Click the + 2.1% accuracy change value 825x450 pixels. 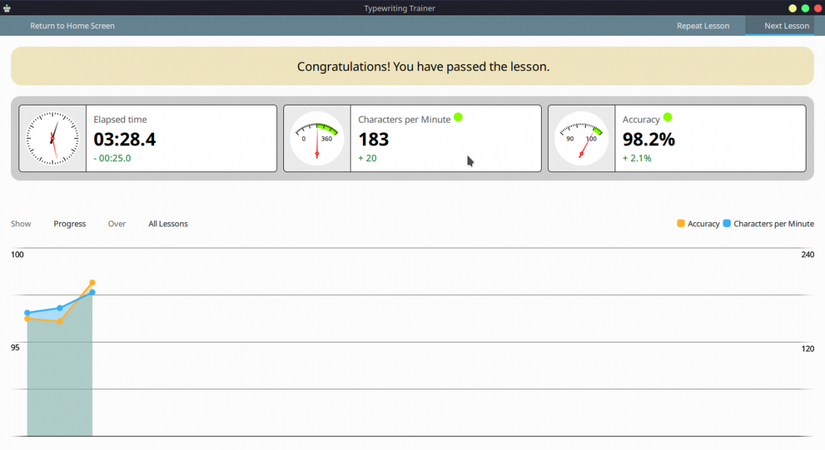pyautogui.click(x=637, y=158)
